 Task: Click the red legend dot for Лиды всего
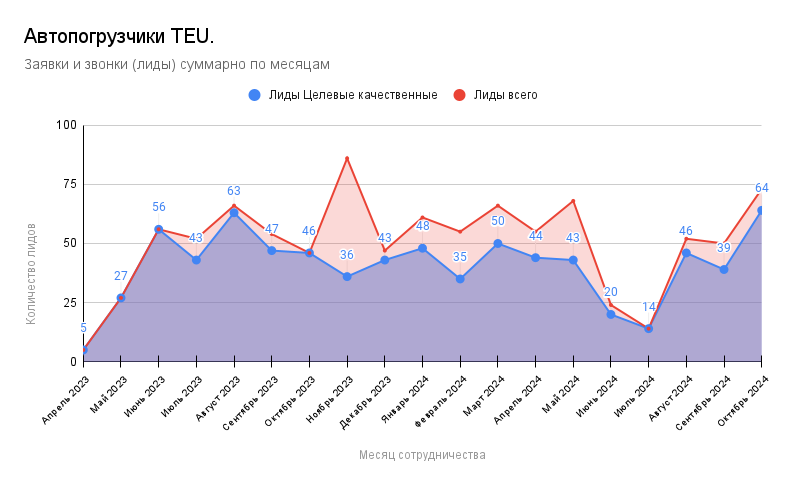click(460, 95)
